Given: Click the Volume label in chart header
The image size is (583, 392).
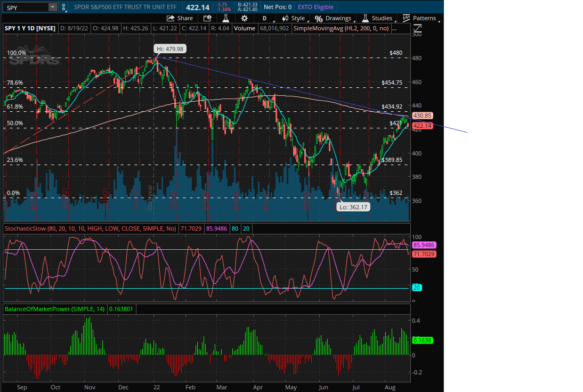Looking at the screenshot, I should pos(245,28).
